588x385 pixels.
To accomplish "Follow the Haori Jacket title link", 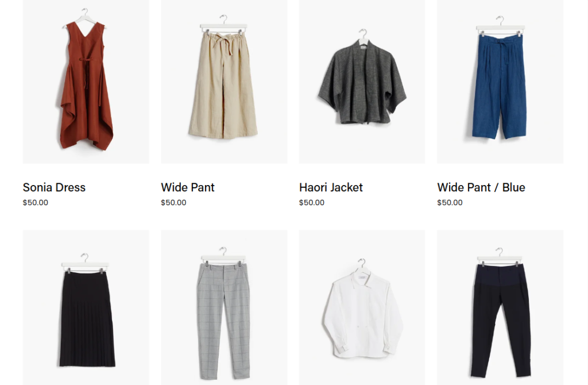I will click(x=331, y=187).
